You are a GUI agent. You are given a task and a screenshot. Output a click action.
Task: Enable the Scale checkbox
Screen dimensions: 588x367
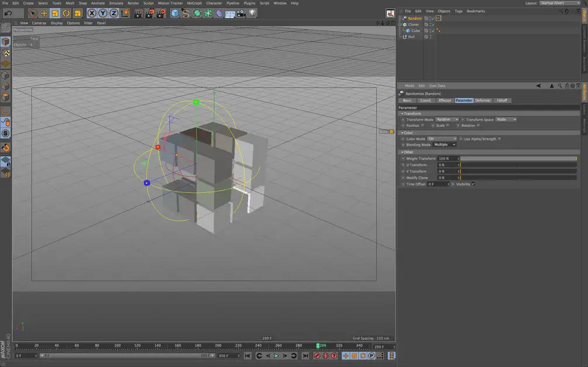[448, 126]
